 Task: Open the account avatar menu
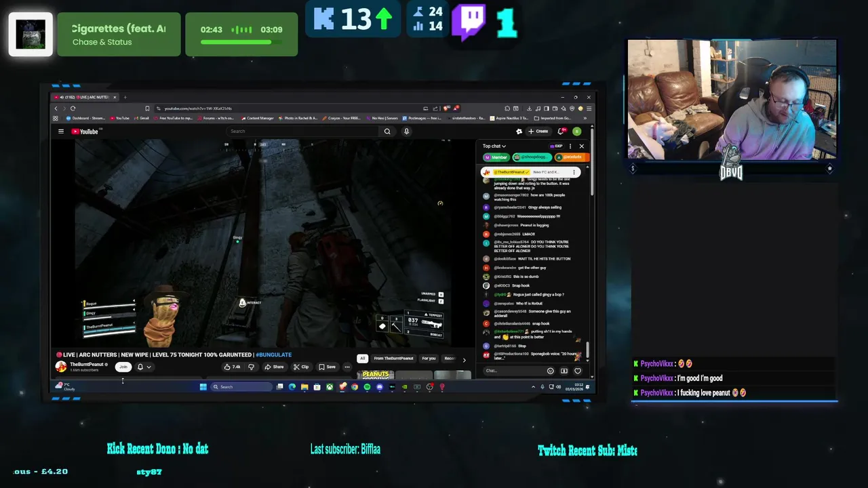point(576,131)
